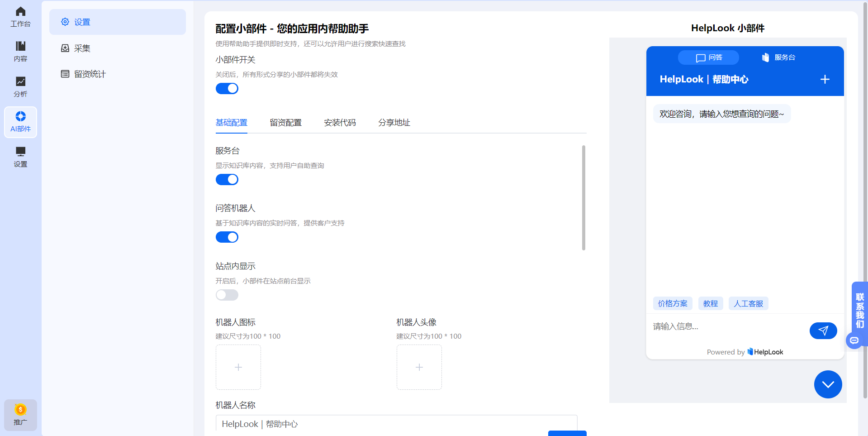868x436 pixels.
Task: Click the 价格方案 quick reply button
Action: point(672,303)
